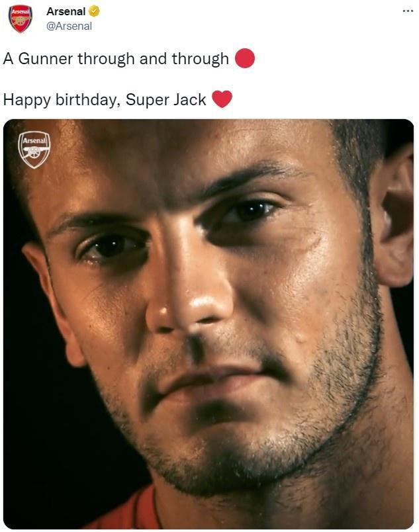
Task: Click the red heart emoji
Action: (222, 99)
